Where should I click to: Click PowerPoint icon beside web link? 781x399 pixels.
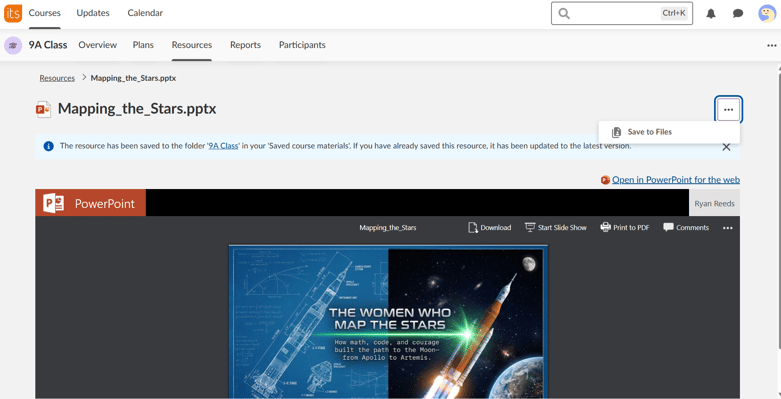click(x=606, y=180)
